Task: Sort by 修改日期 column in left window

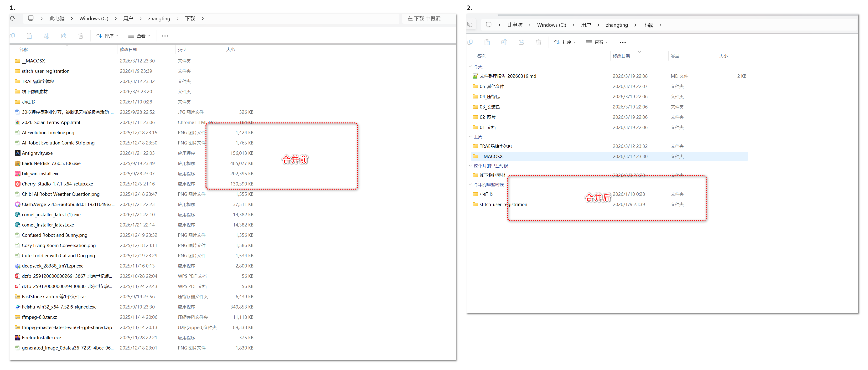Action: pyautogui.click(x=128, y=50)
